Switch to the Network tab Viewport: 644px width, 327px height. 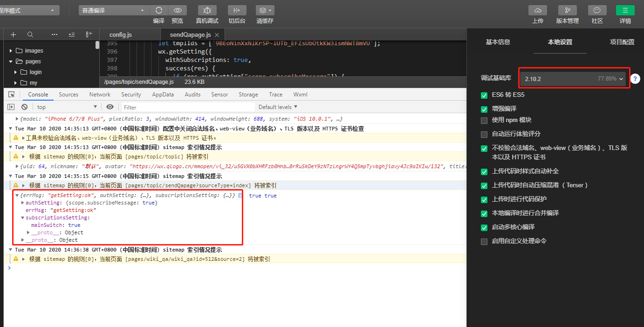coord(100,95)
